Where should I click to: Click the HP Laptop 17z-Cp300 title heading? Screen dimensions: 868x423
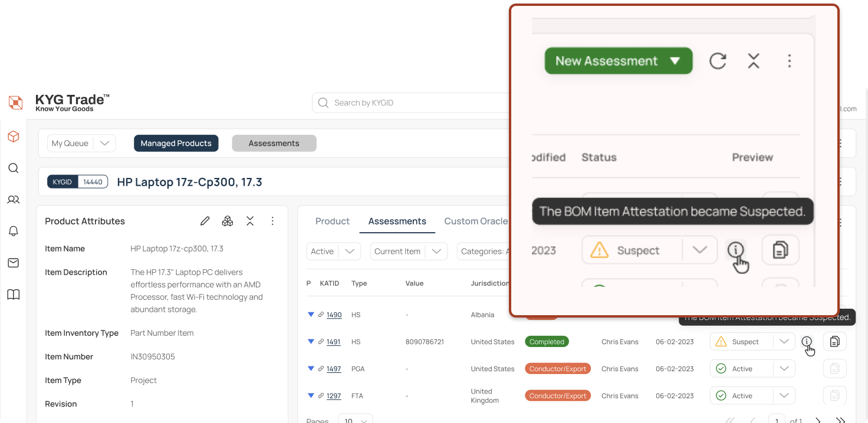(x=190, y=182)
